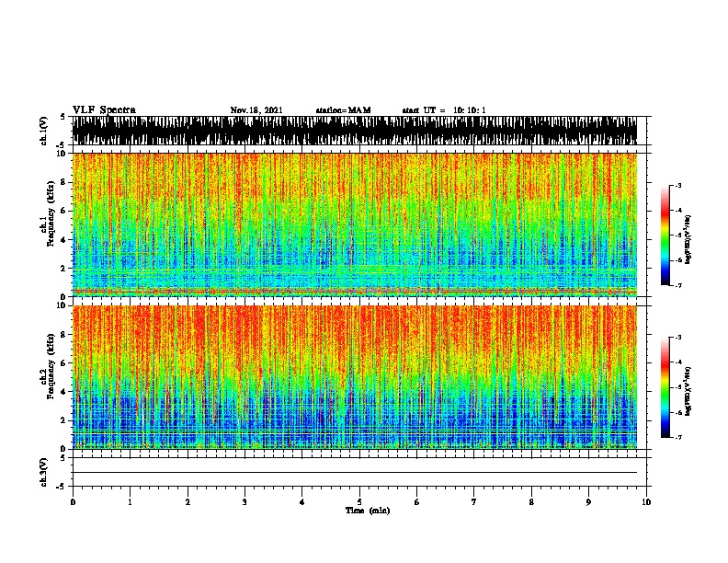Click time-axis tick label "4"
The image size is (728, 563).
point(302,502)
